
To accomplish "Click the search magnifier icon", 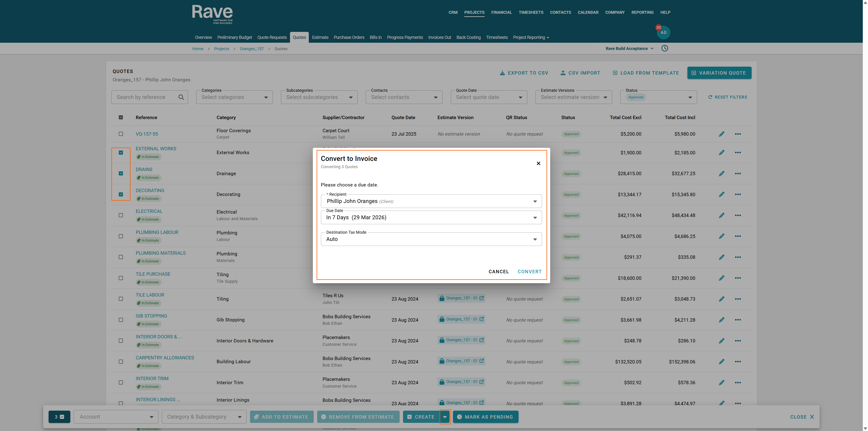I will 181,97.
